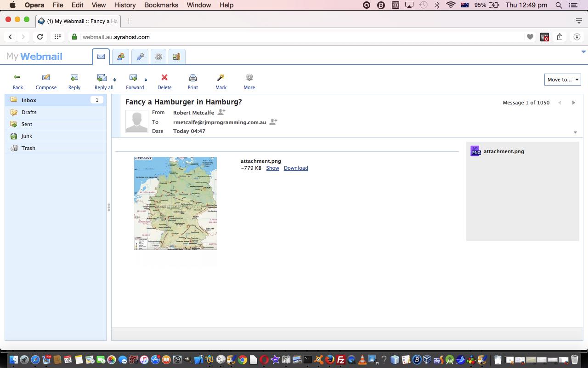The image size is (588, 368).
Task: Click the PNG file icon in attachments panel
Action: [x=475, y=151]
